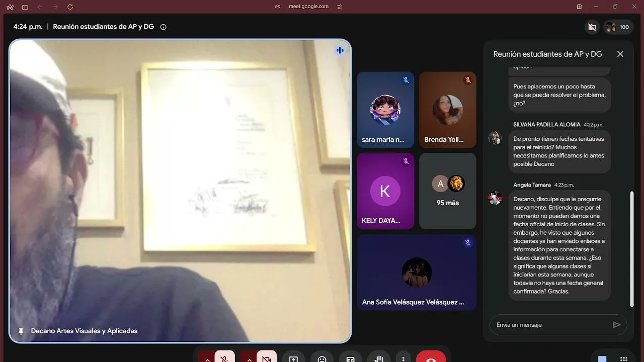Click Angela Tamara sender name
The width and height of the screenshot is (644, 362).
click(x=532, y=185)
